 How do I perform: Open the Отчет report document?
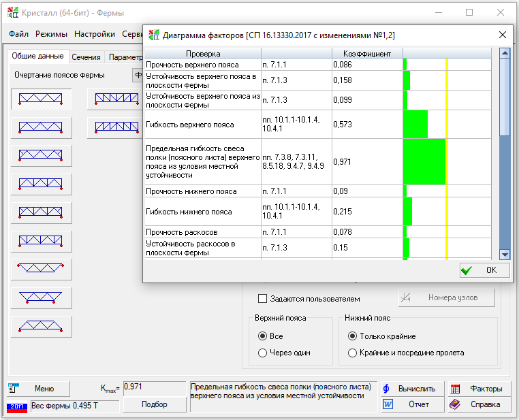coord(409,404)
